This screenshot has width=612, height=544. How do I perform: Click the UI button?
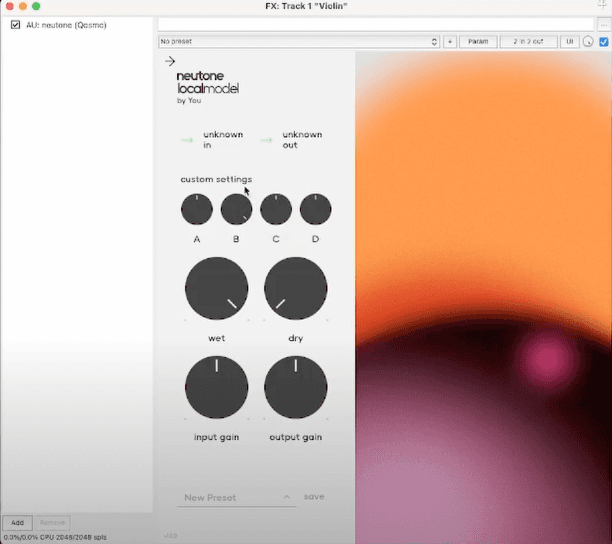tap(570, 41)
